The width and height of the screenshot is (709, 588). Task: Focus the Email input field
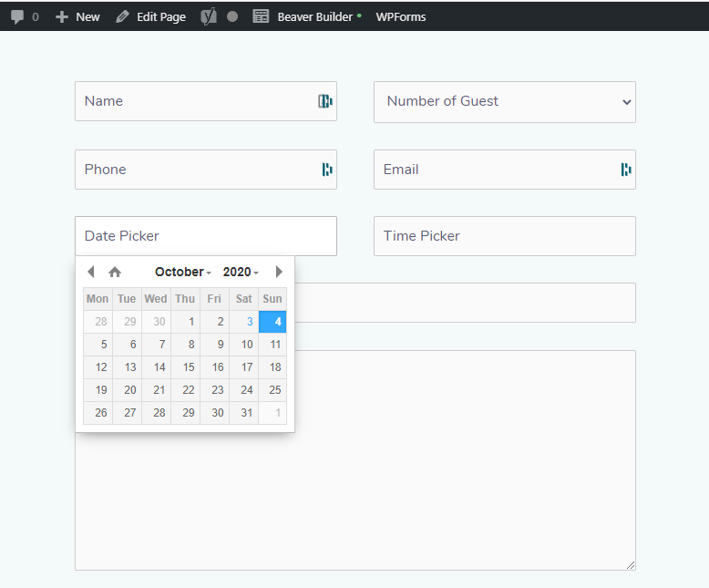[x=505, y=170]
